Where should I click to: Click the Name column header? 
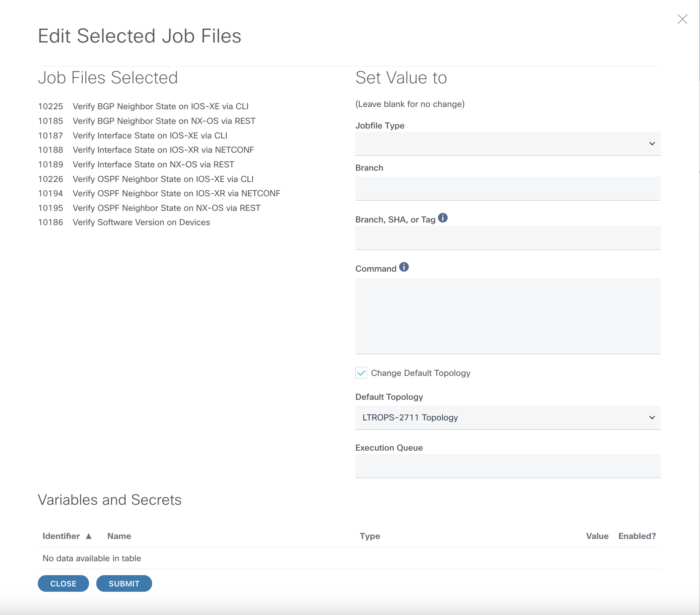tap(119, 536)
